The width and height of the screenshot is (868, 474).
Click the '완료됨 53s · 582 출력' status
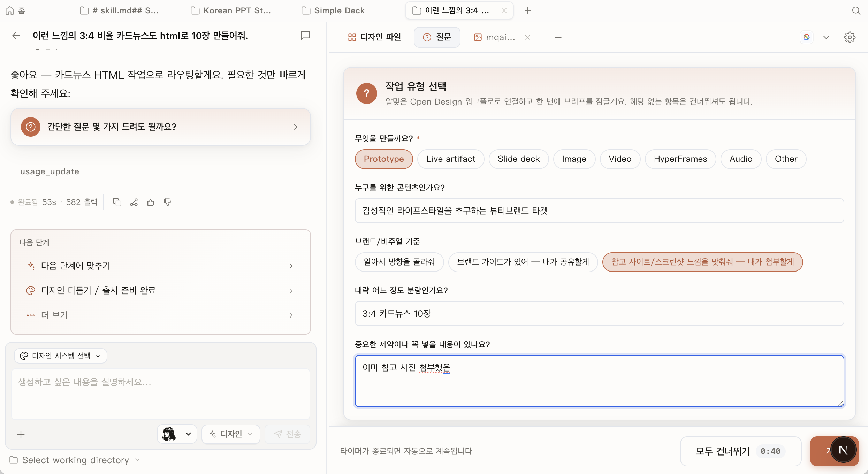54,202
